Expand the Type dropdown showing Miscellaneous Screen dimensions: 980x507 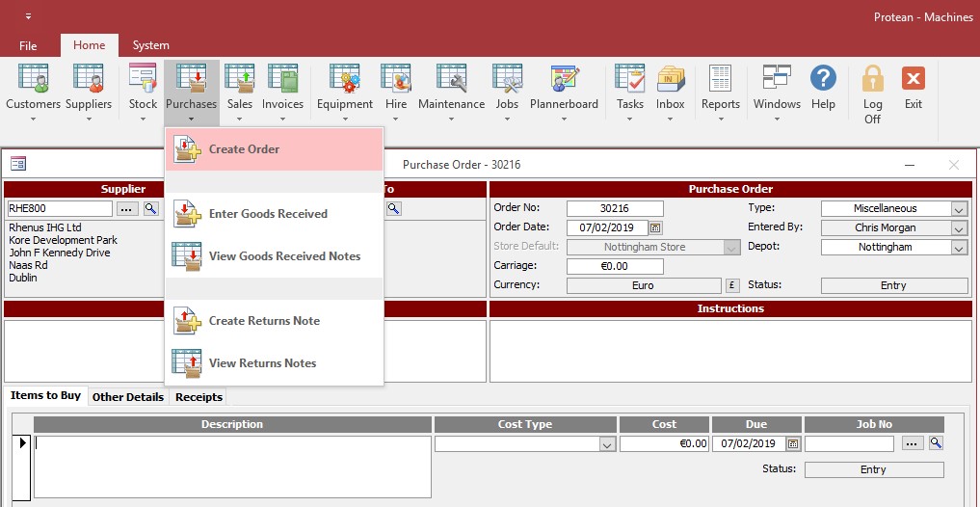click(958, 209)
